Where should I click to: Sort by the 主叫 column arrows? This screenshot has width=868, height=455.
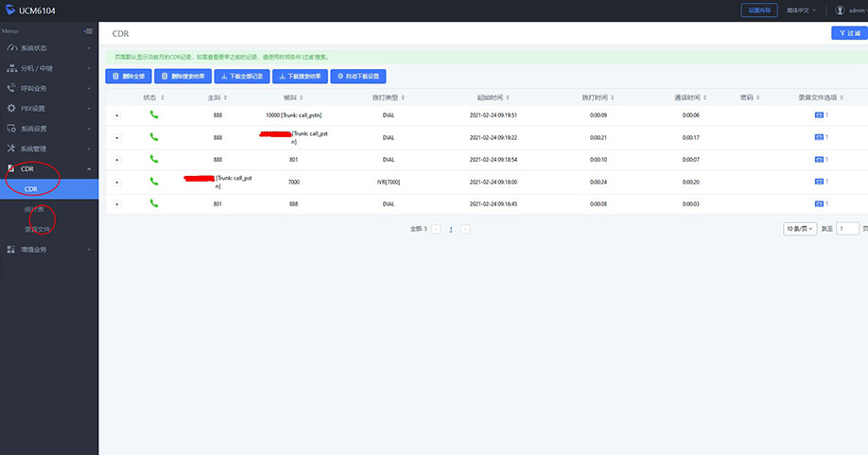pyautogui.click(x=225, y=97)
